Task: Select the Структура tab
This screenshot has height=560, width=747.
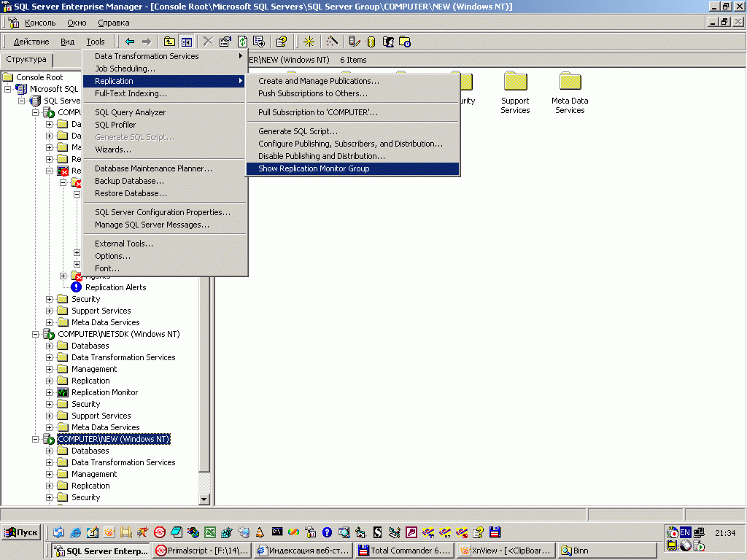Action: [26, 60]
